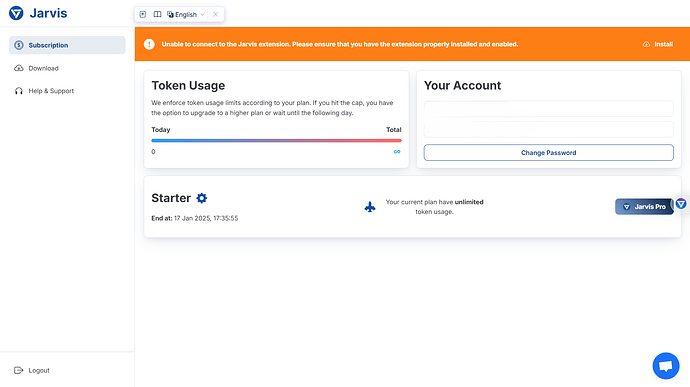Upgrade via Jarvis Pro button
Screen dimensions: 690x387
(x=644, y=206)
